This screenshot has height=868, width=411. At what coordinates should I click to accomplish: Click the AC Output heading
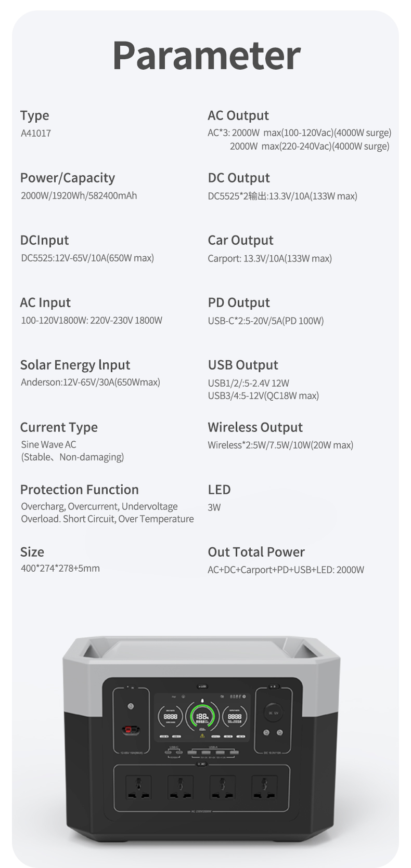pos(238,115)
